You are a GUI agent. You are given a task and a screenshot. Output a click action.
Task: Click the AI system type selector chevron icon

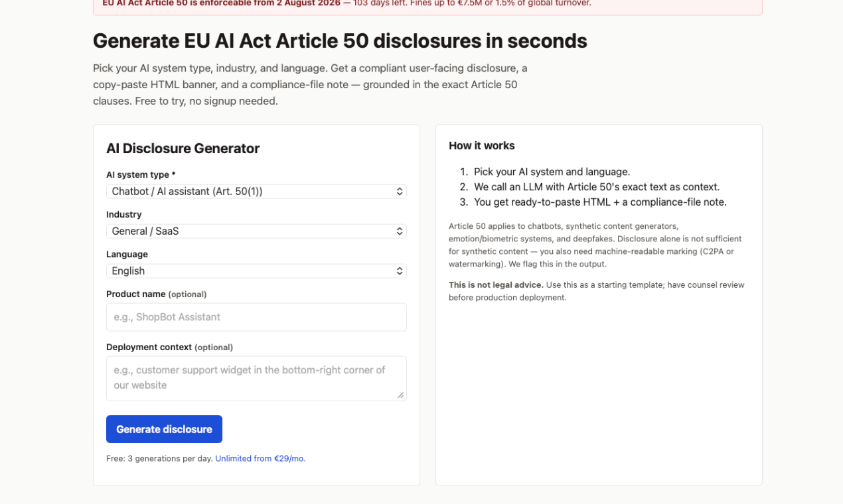pyautogui.click(x=399, y=191)
